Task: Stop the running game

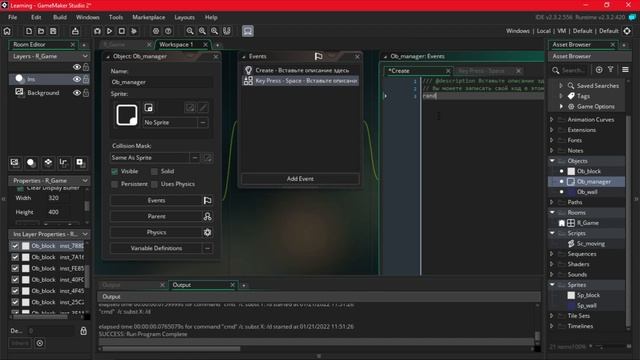Action: [122, 31]
